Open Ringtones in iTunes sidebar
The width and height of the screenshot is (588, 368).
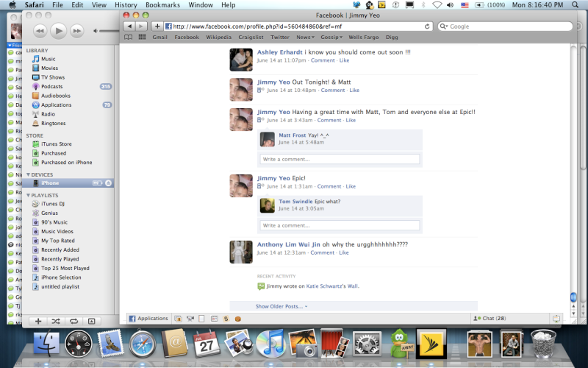tap(53, 123)
